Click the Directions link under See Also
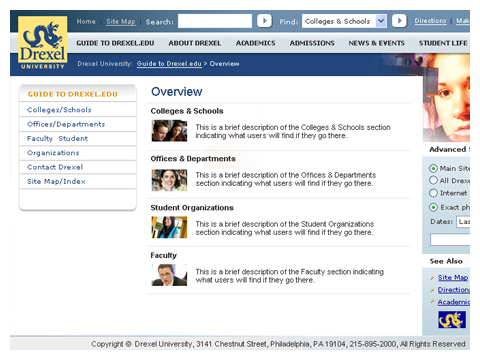The height and width of the screenshot is (360, 480). click(x=454, y=290)
